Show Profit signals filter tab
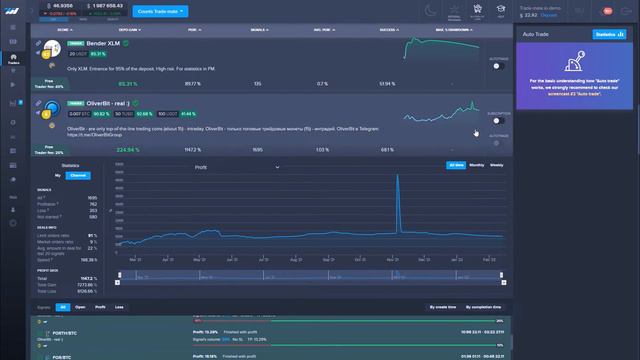The width and height of the screenshot is (640, 360). coord(100,307)
